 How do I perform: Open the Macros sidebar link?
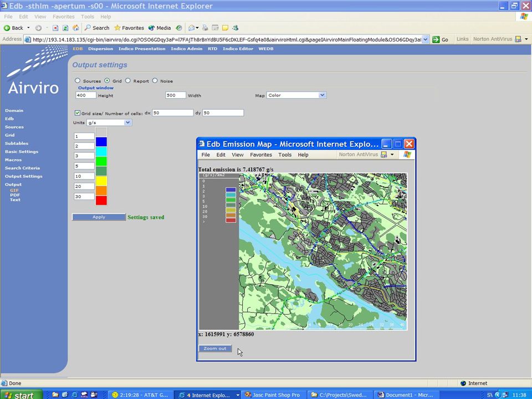coord(13,160)
